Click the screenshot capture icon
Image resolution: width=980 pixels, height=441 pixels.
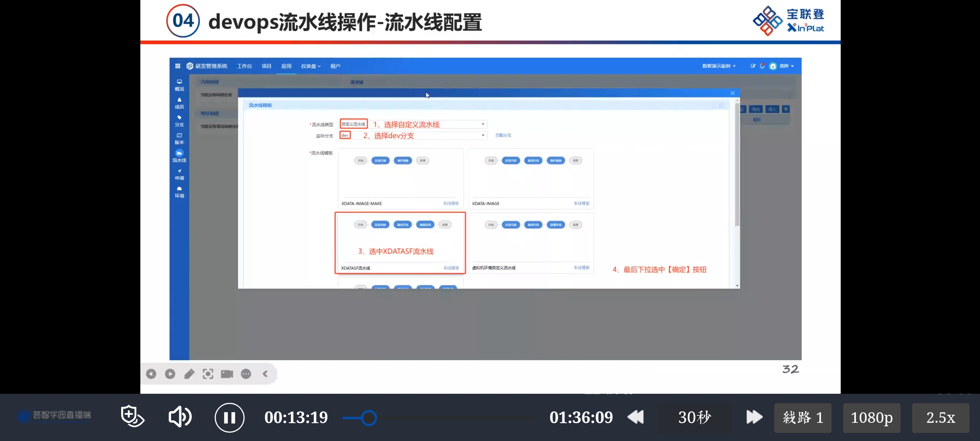pos(208,374)
